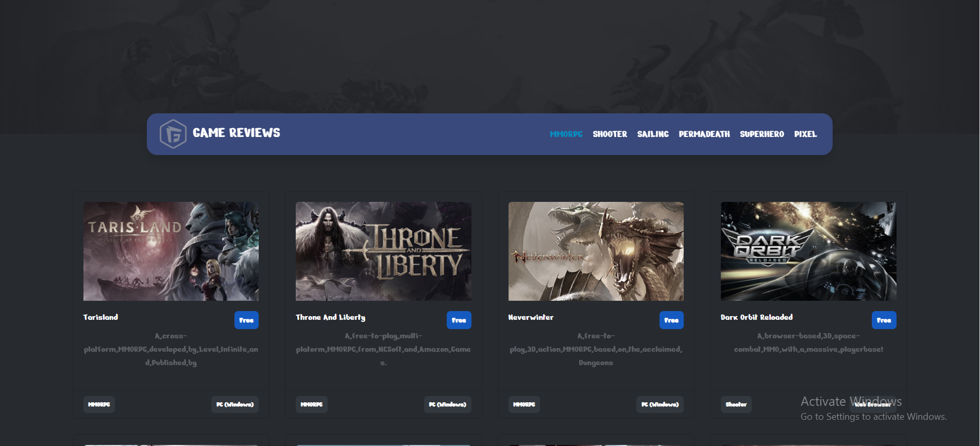980x446 pixels.
Task: Open the MMORPG category tab
Action: 566,134
